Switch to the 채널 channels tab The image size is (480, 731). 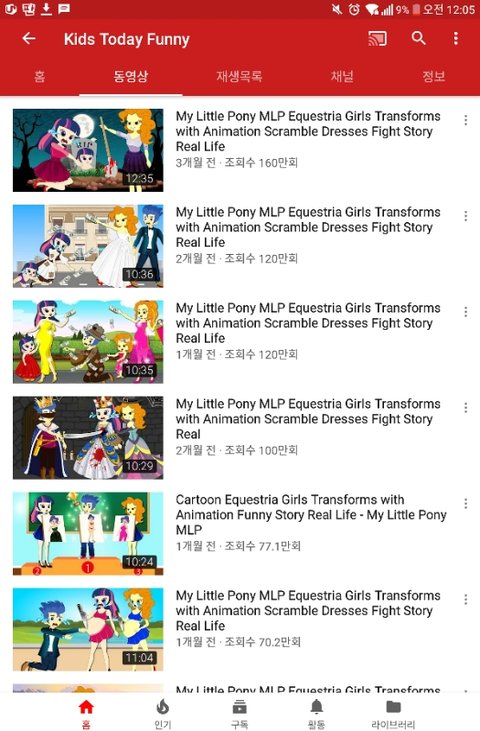[342, 76]
